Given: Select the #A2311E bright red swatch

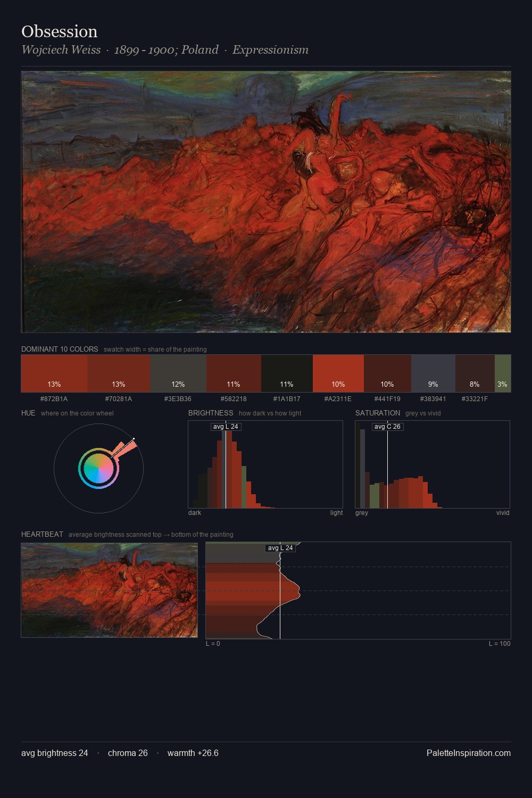Looking at the screenshot, I should click(338, 373).
